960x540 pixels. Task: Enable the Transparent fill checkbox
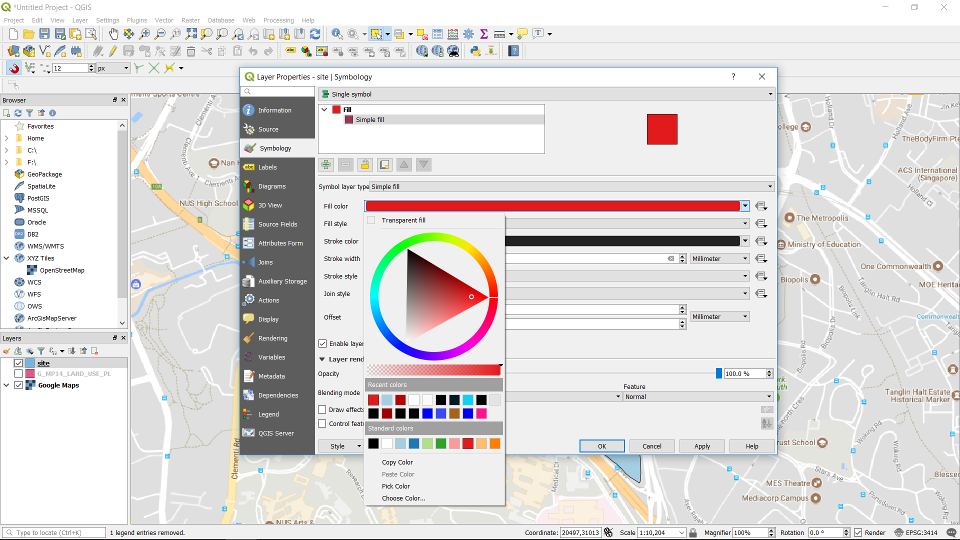tap(371, 220)
